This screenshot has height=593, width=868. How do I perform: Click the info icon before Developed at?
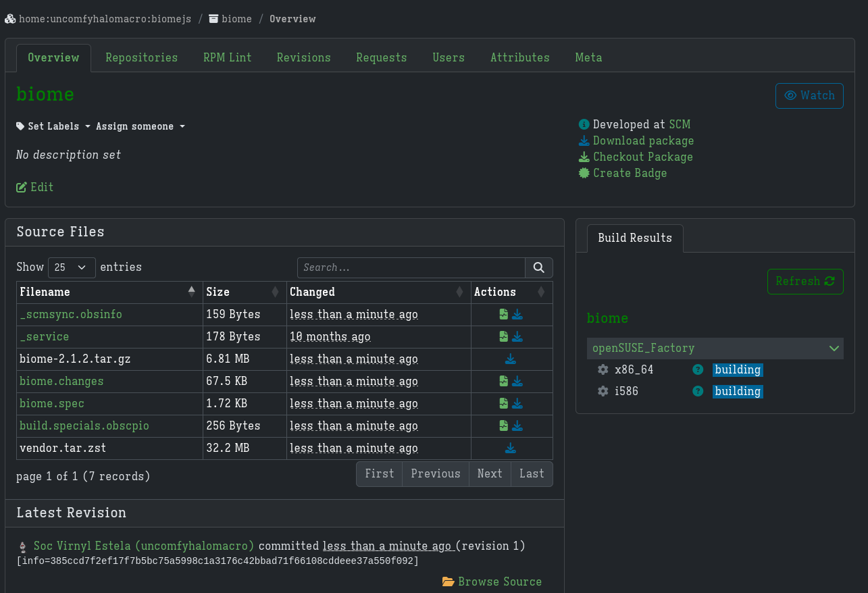584,124
